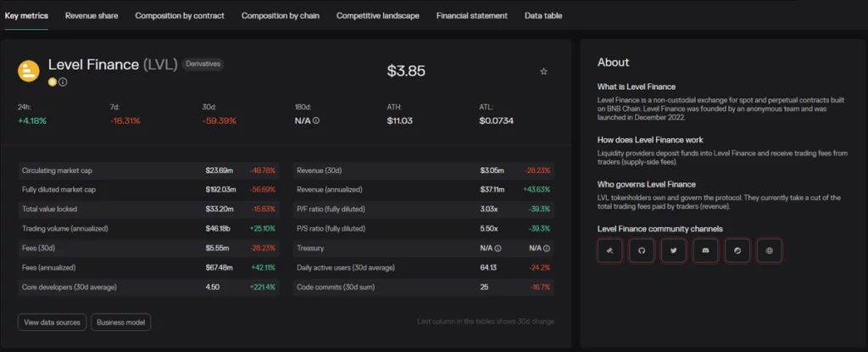This screenshot has width=868, height=352.
Task: Go to Competitive landscape tab
Action: tap(377, 15)
